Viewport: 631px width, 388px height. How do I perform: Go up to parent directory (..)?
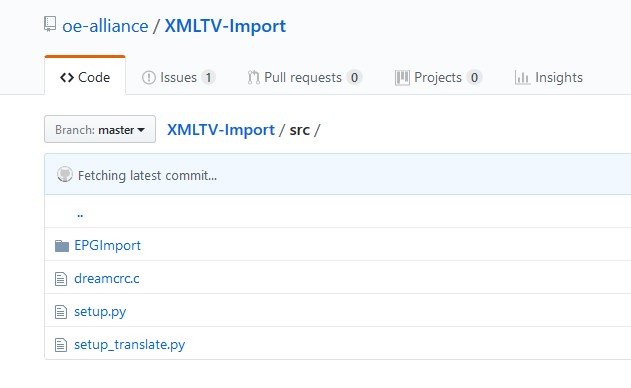click(x=80, y=215)
